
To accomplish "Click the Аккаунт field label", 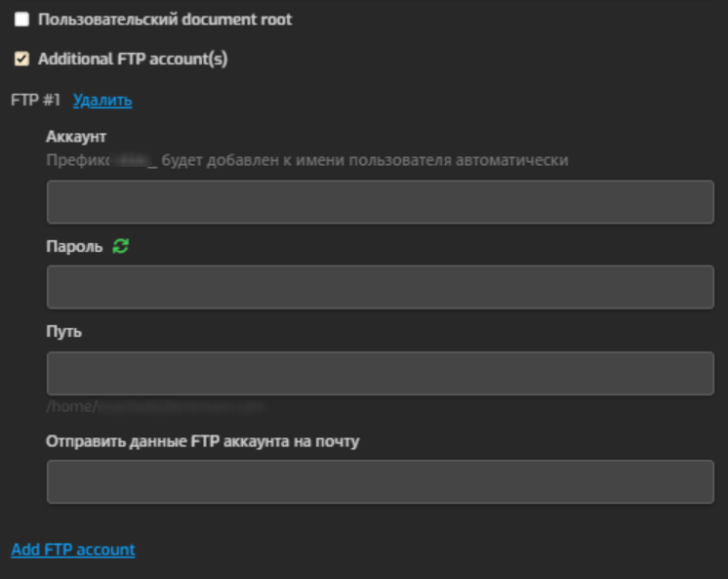I will (76, 137).
